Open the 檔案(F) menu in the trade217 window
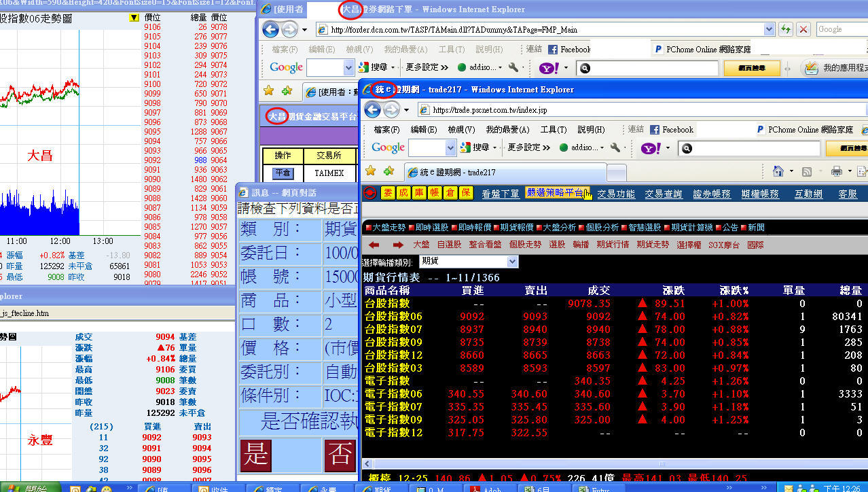The image size is (868, 492). click(x=386, y=130)
